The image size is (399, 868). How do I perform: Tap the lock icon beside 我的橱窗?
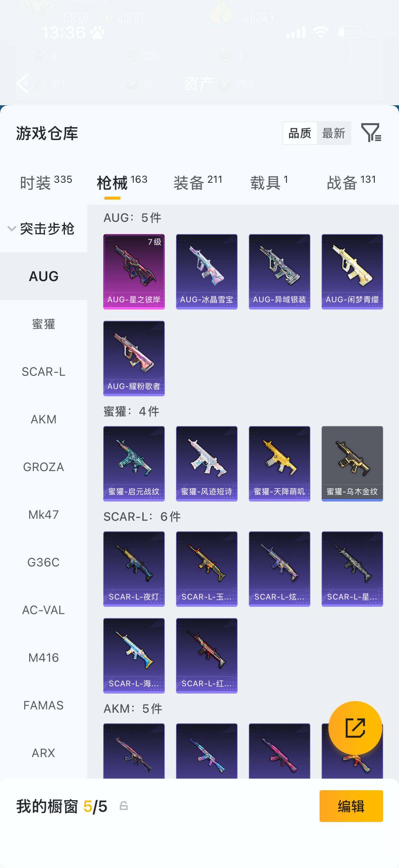[124, 806]
